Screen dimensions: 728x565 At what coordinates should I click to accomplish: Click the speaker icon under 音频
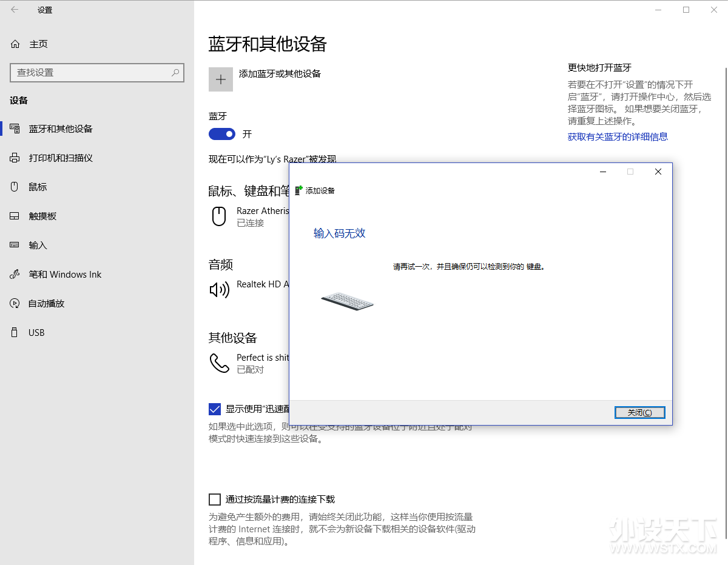(x=219, y=290)
